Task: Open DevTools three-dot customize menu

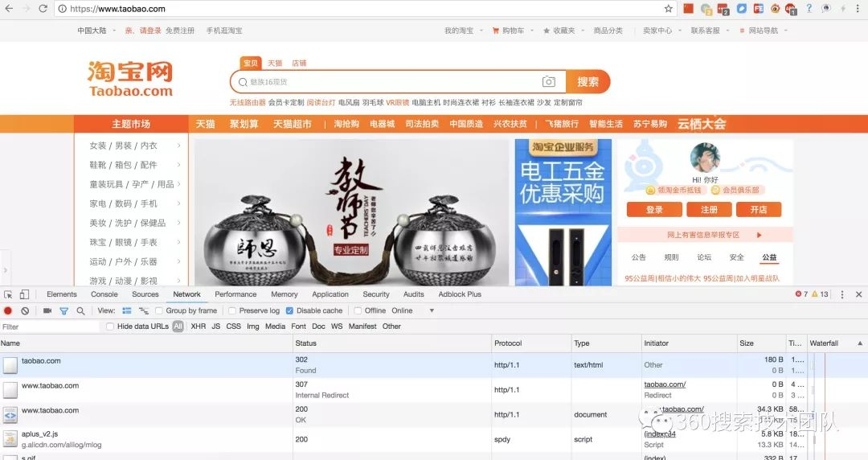Action: 842,294
